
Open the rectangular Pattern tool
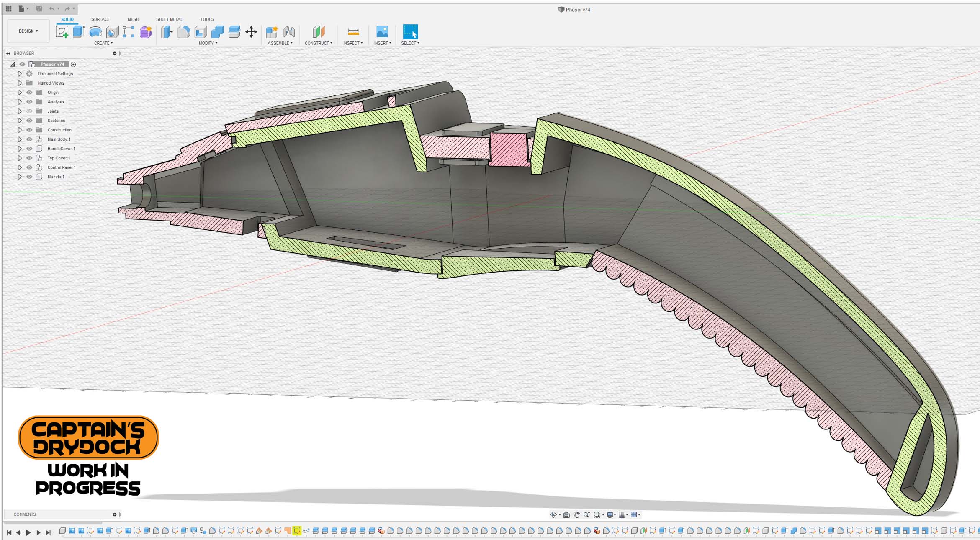click(129, 32)
